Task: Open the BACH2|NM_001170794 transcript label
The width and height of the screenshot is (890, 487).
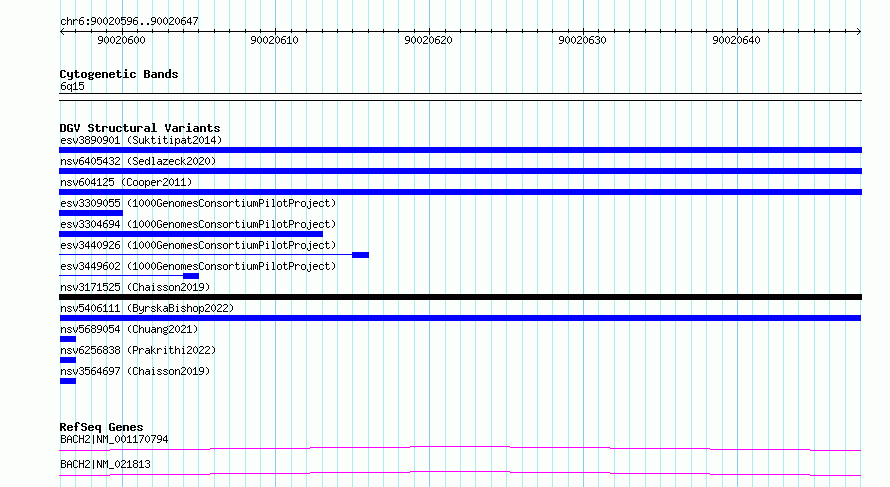Action: pos(114,439)
